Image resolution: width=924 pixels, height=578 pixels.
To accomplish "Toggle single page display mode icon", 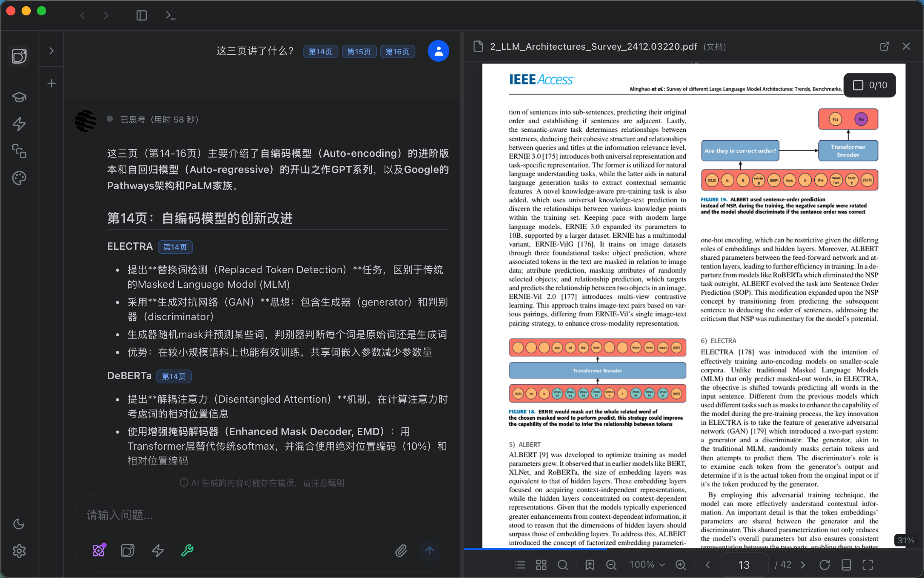I will (846, 565).
